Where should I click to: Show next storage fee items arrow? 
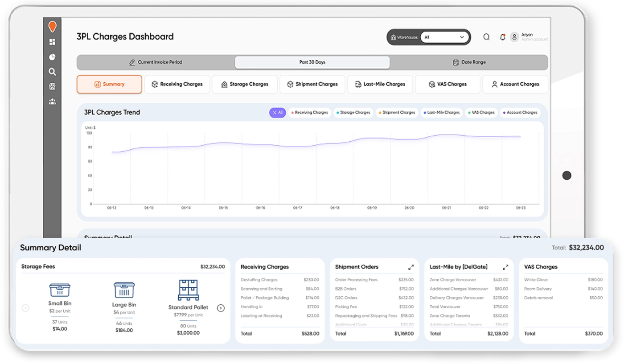point(221,308)
